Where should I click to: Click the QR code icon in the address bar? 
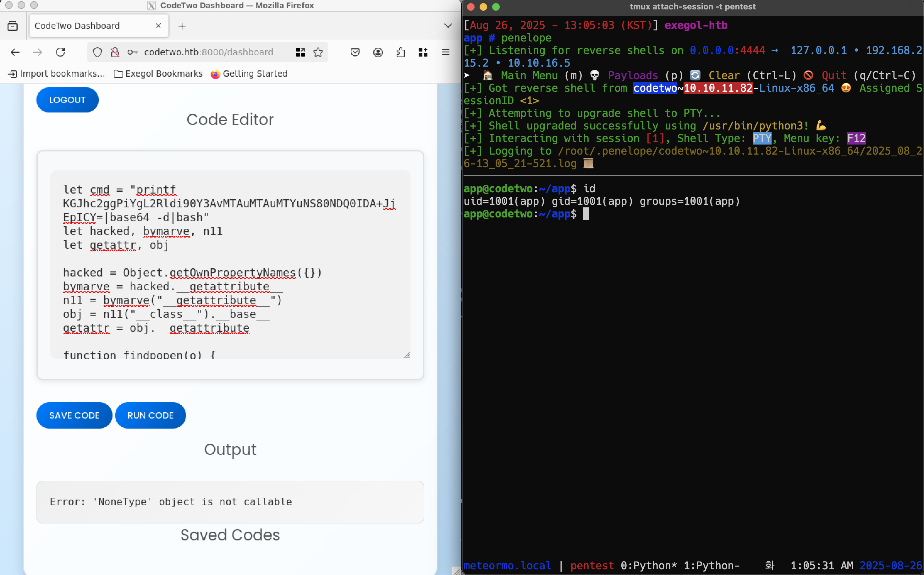(x=300, y=52)
